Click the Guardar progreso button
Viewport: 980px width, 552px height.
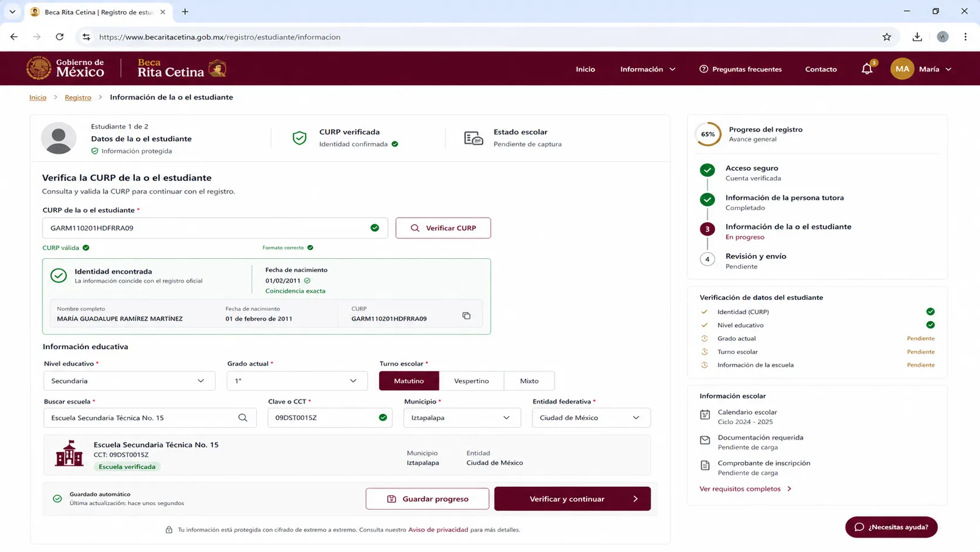point(427,499)
